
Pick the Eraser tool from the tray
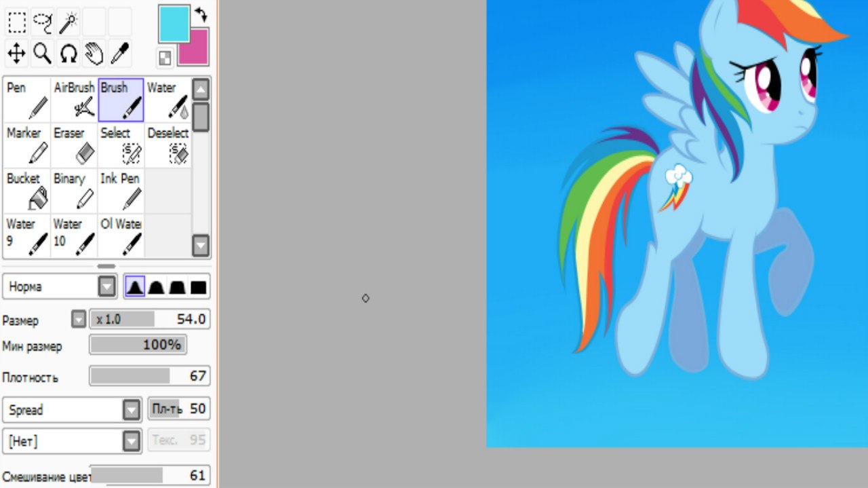[x=74, y=145]
